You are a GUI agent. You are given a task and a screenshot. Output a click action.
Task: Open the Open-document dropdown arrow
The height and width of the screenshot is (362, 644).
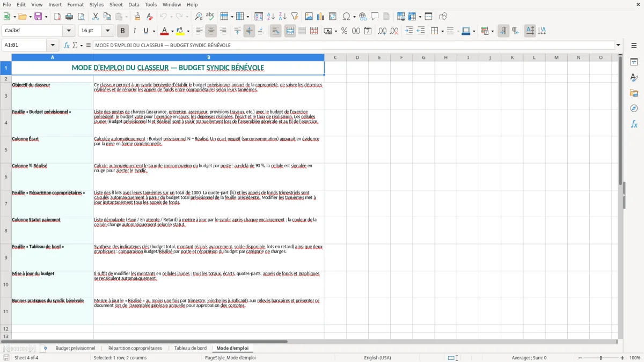(x=30, y=17)
